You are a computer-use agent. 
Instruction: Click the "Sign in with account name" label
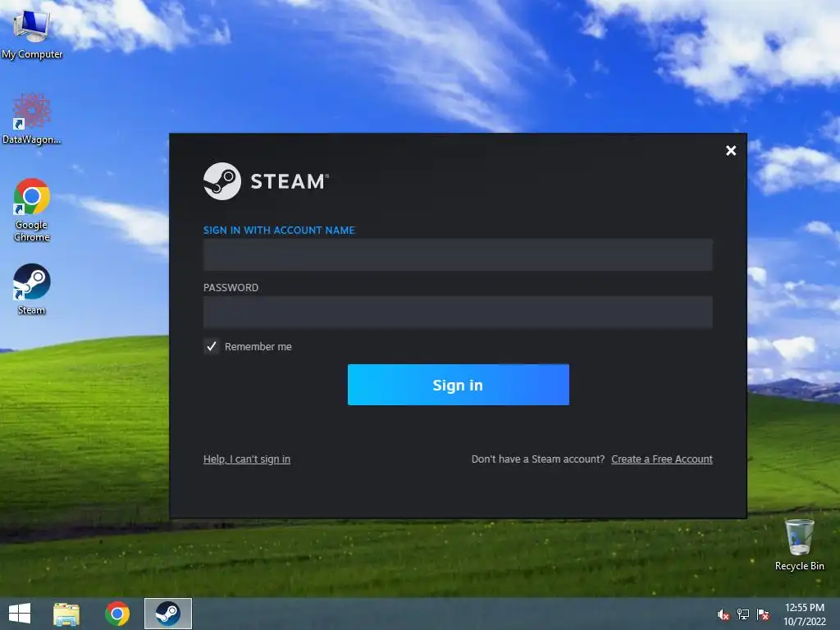279,231
